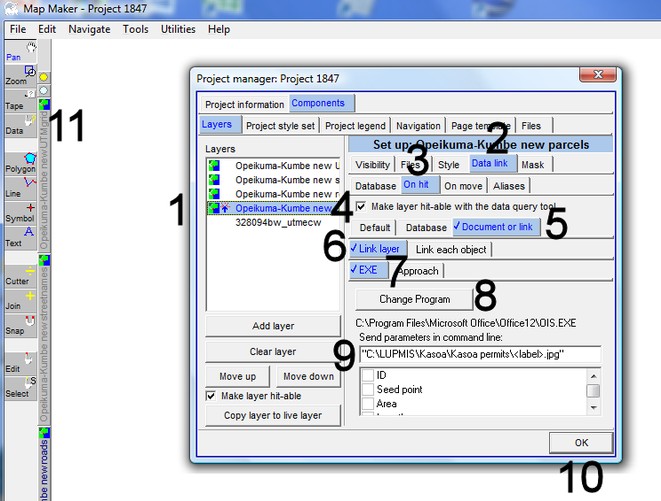This screenshot has width=661, height=501.
Task: Choose the Data query tool
Action: 15,124
